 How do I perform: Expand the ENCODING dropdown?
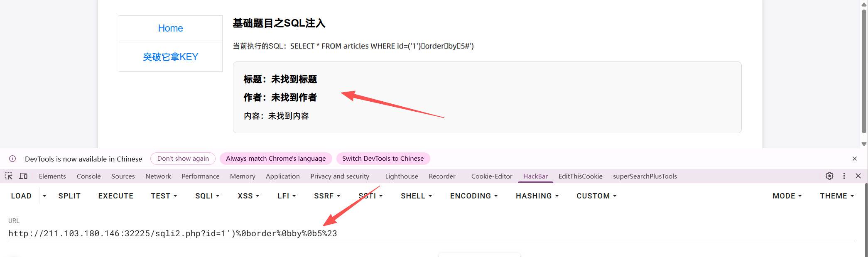[x=474, y=196]
